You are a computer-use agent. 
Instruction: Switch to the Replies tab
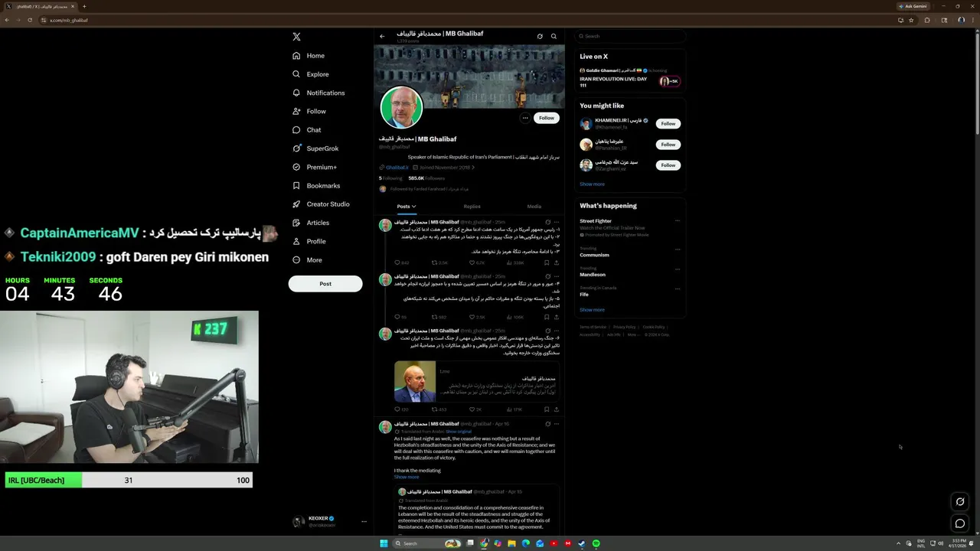point(472,207)
